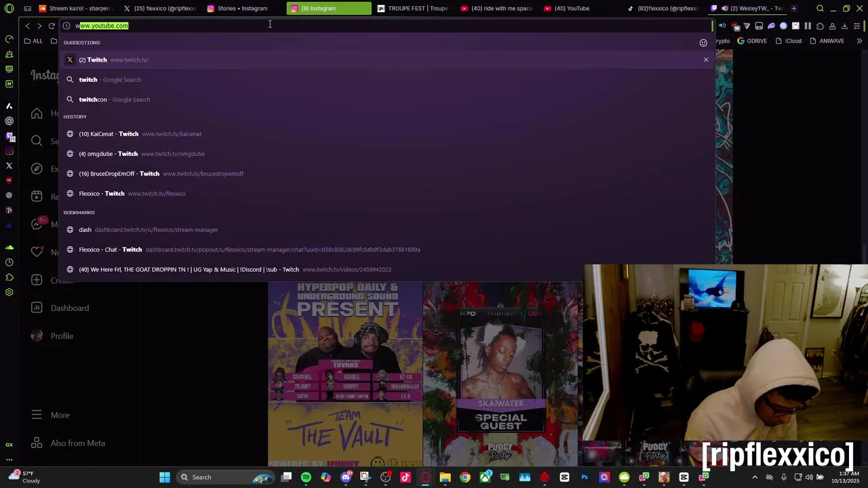Open Google Chrome from the taskbar
Screen dimensions: 868x488
pyautogui.click(x=465, y=477)
